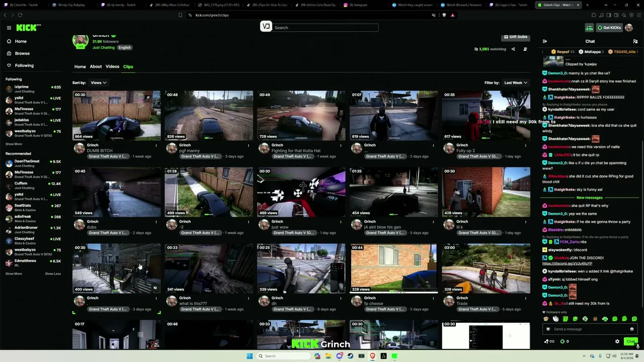
Task: Go to Home in the sidebar
Action: 21,41
